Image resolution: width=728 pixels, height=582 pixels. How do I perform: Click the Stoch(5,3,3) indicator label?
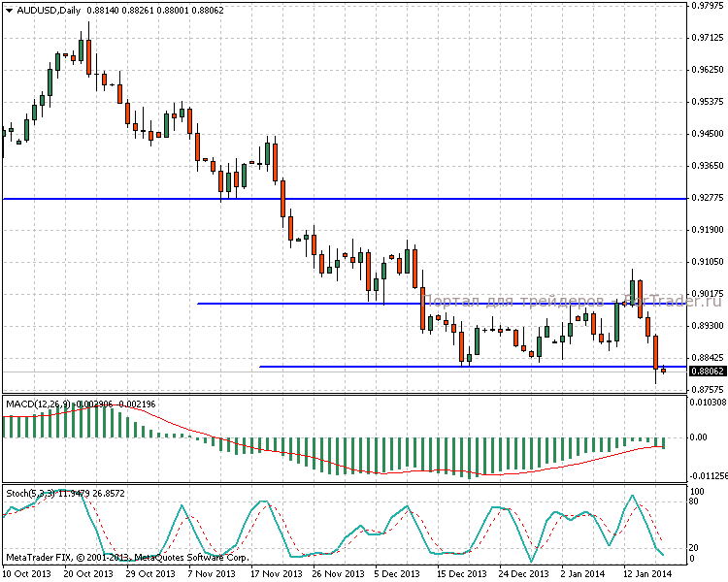[x=33, y=495]
